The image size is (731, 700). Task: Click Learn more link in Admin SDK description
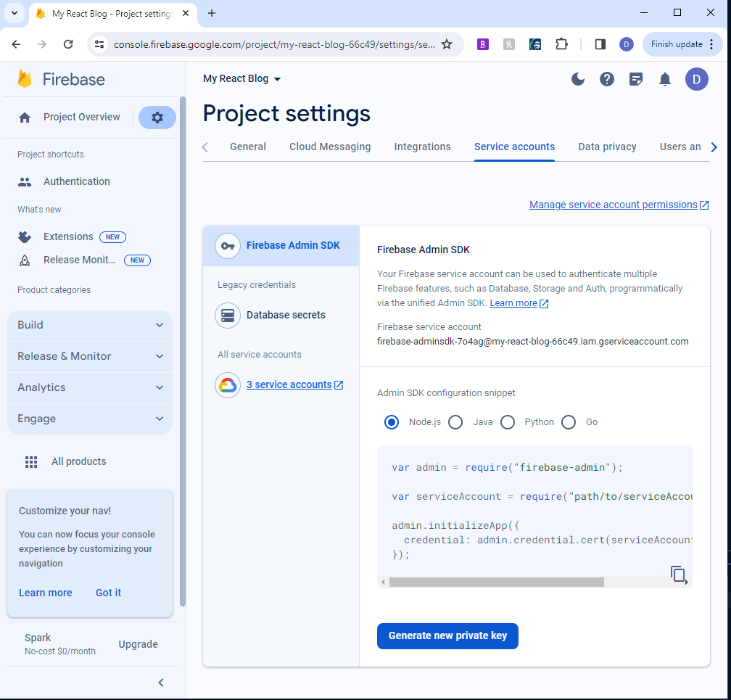tap(519, 303)
